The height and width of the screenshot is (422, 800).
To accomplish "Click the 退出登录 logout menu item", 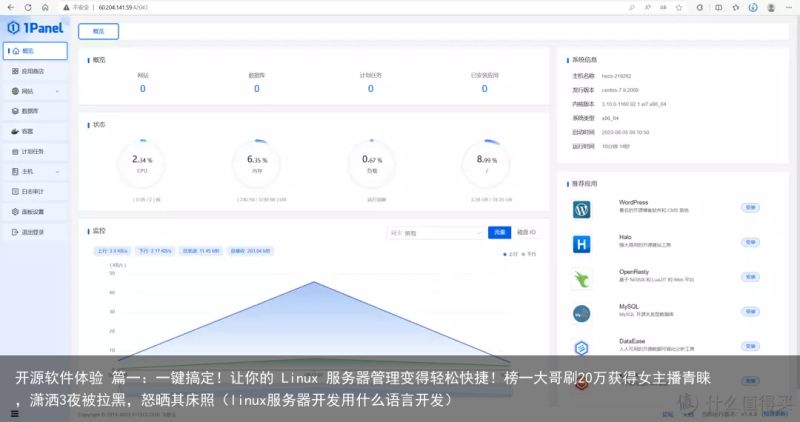I will (x=35, y=232).
